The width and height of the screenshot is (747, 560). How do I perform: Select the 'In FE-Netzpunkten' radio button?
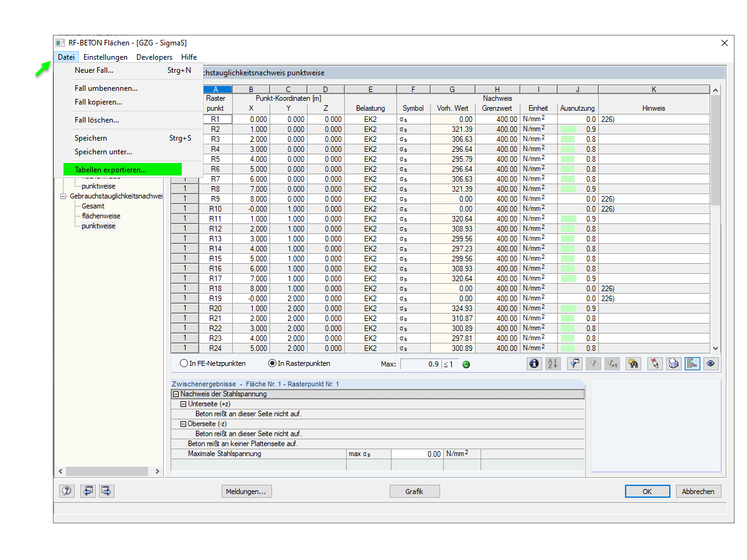point(184,363)
